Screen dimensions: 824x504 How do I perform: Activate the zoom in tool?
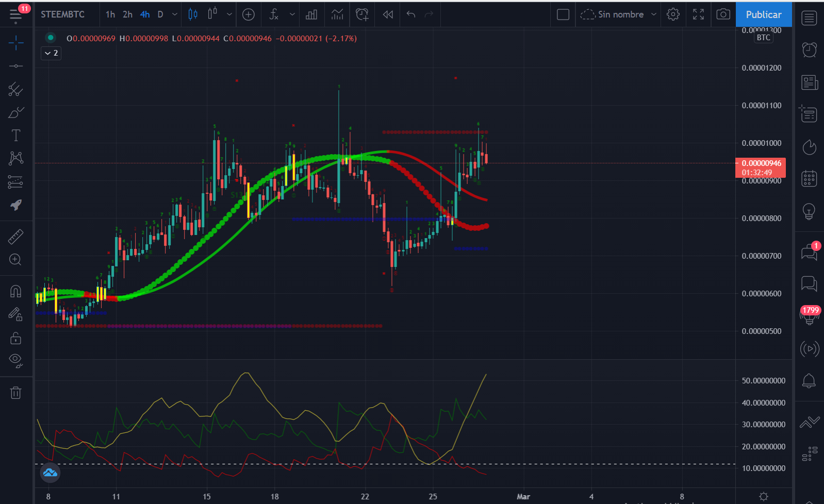tap(16, 260)
